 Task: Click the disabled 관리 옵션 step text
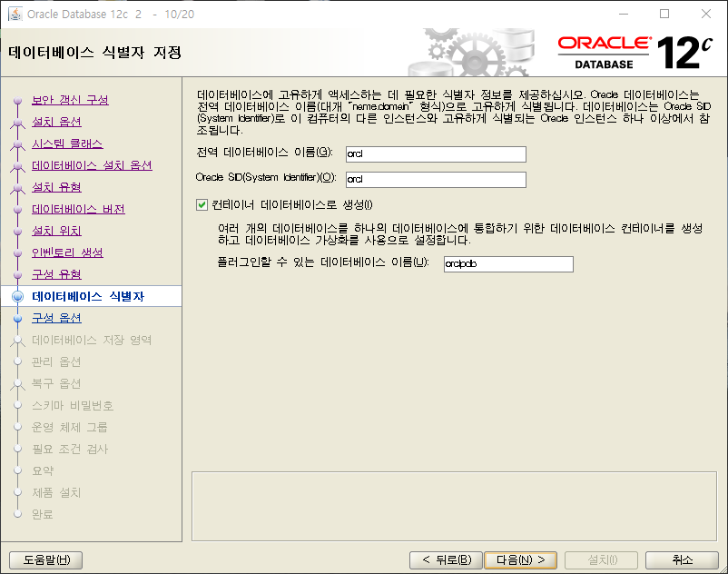click(56, 361)
